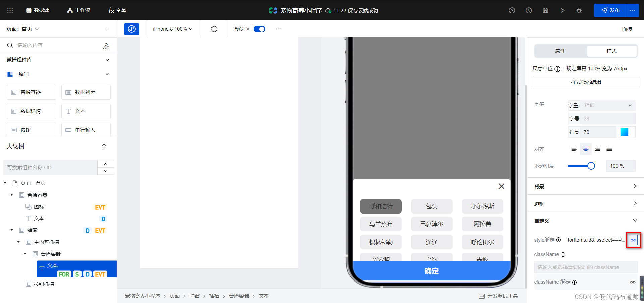Toggle the 预览区 switch
Image resolution: width=644 pixels, height=303 pixels.
click(259, 29)
